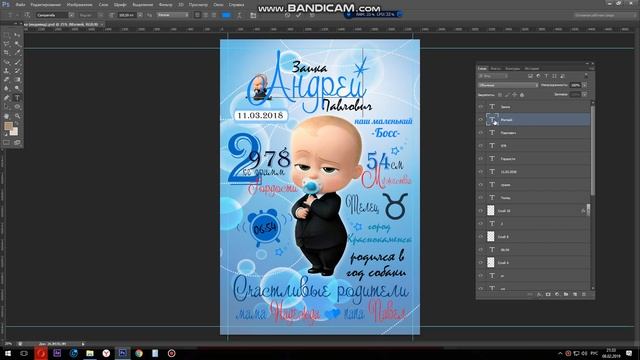Open the Изображение menu
Viewport: 640px width, 360px height.
(x=79, y=5)
